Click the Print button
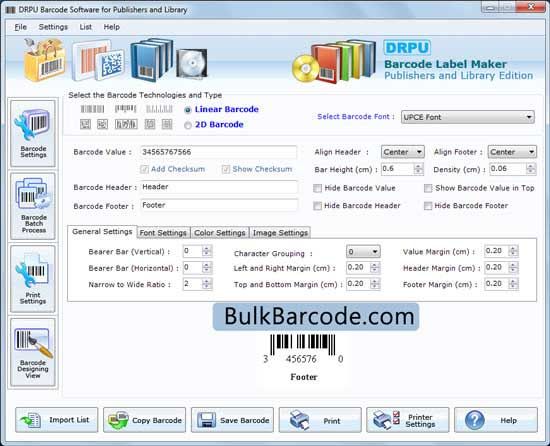The height and width of the screenshot is (446, 550). [x=320, y=420]
